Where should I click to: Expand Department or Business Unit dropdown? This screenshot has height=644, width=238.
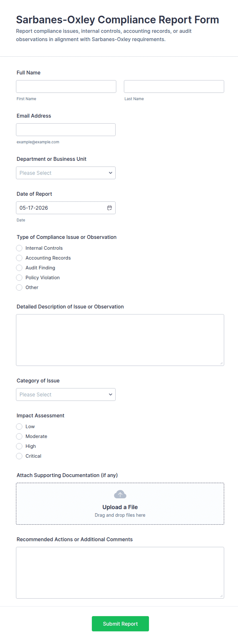pos(66,173)
